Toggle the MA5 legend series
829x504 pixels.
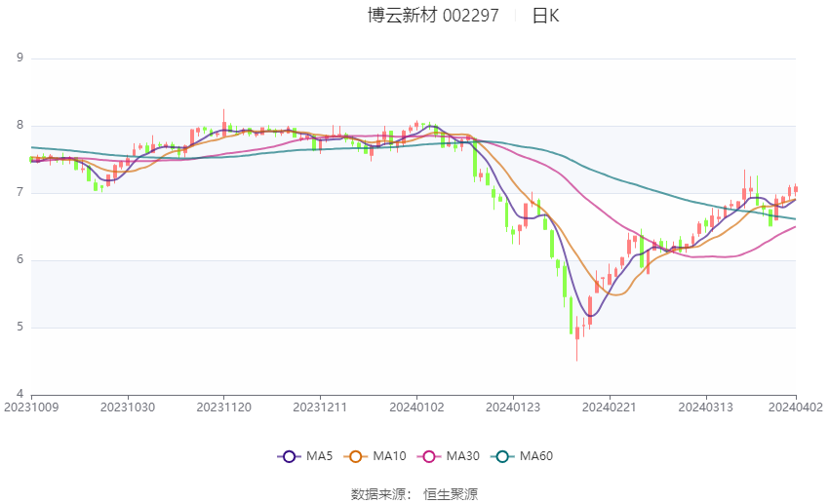point(305,456)
